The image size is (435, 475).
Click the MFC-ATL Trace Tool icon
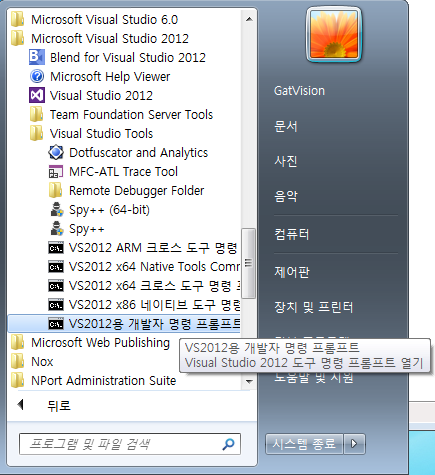point(56,172)
